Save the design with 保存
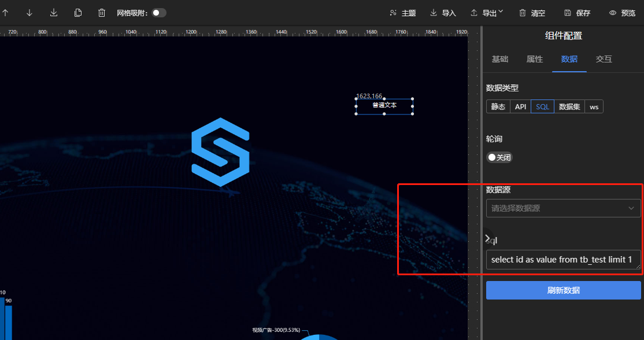The height and width of the screenshot is (340, 644). [577, 13]
